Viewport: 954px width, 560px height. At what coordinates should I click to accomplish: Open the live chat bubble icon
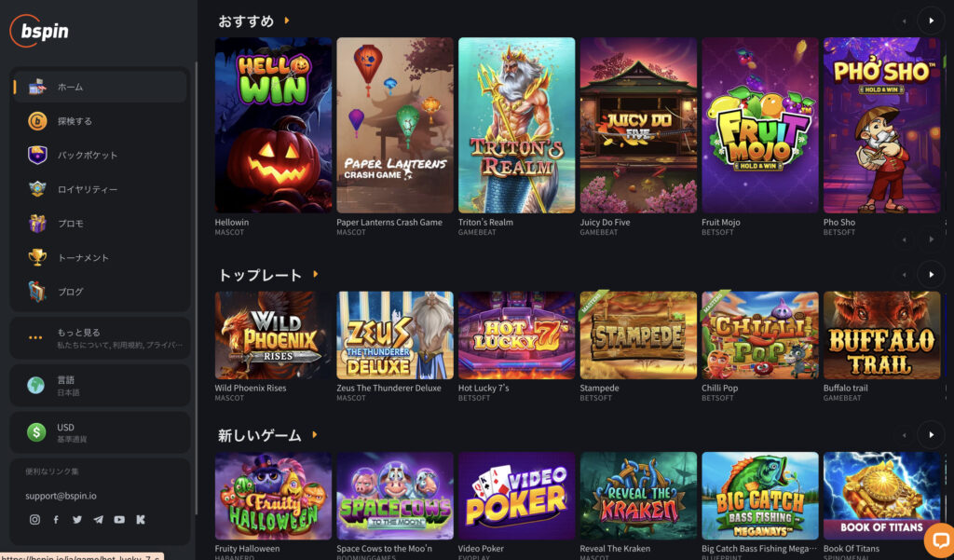[940, 540]
